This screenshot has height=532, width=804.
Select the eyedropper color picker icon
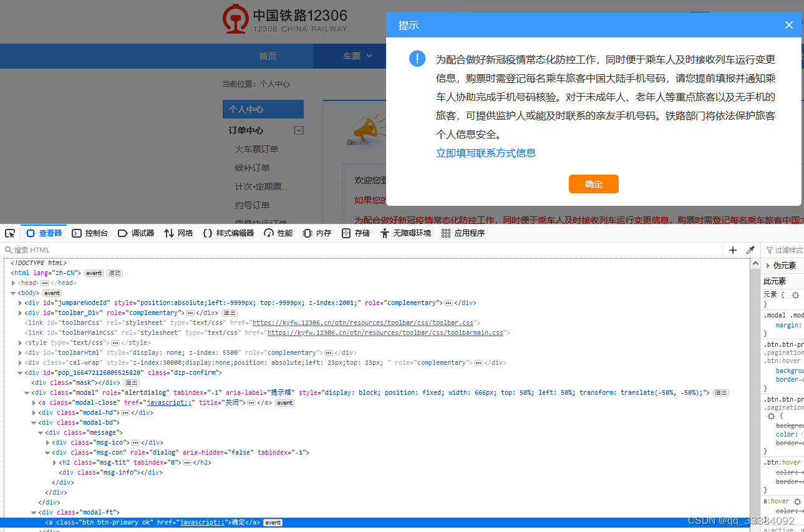pyautogui.click(x=750, y=250)
